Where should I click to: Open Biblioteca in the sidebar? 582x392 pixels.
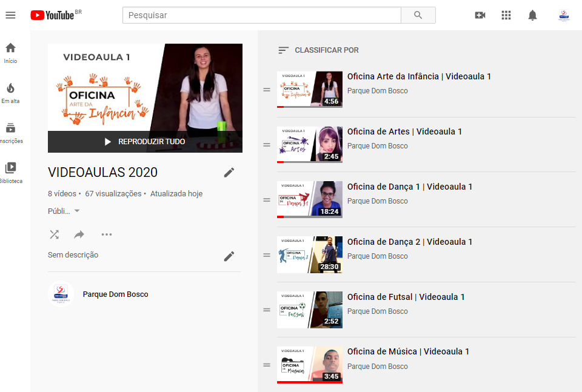pyautogui.click(x=10, y=173)
